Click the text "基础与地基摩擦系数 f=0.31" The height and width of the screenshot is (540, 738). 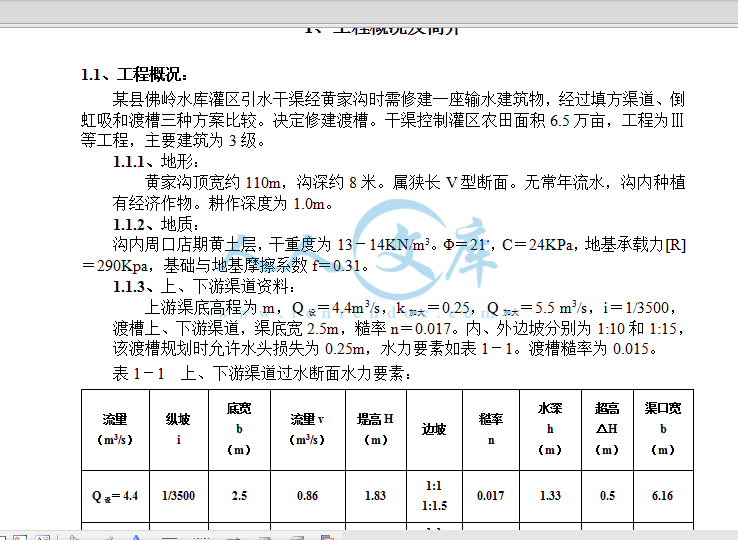pos(262,266)
